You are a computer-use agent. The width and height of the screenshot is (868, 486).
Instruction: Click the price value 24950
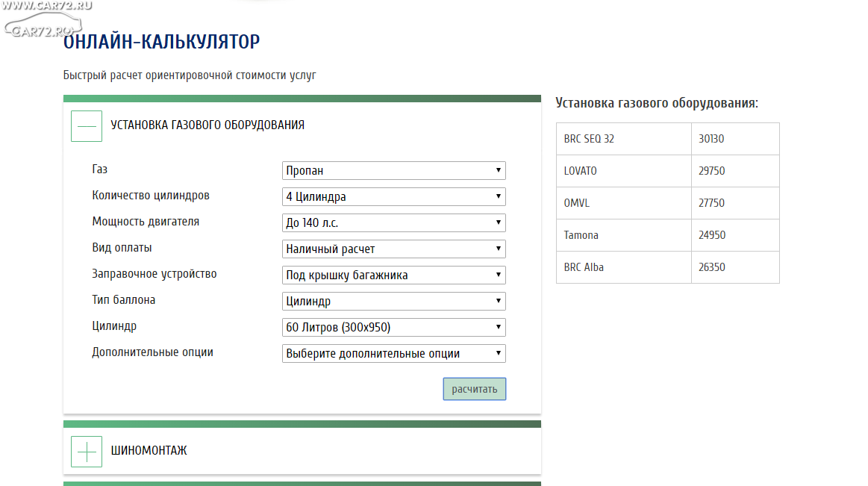tap(712, 235)
